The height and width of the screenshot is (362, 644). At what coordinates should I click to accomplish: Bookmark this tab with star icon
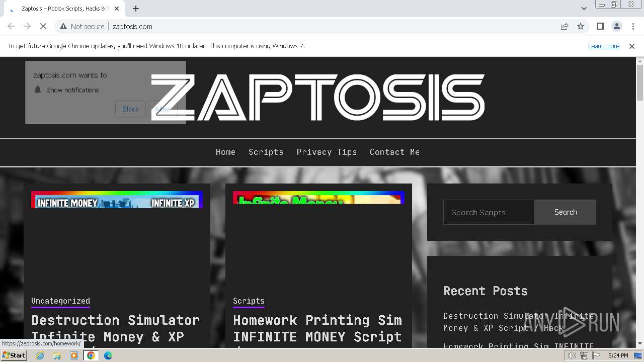coord(581,27)
